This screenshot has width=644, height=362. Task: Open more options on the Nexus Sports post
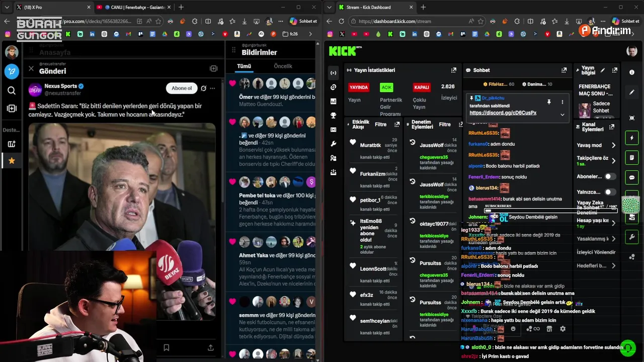coord(213,88)
